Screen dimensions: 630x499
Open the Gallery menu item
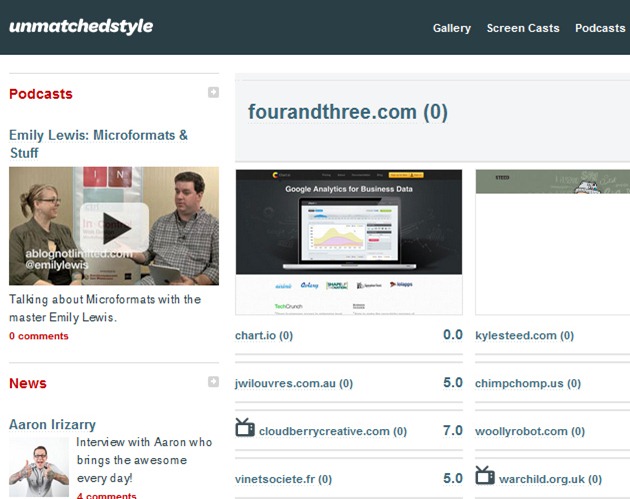[x=452, y=28]
